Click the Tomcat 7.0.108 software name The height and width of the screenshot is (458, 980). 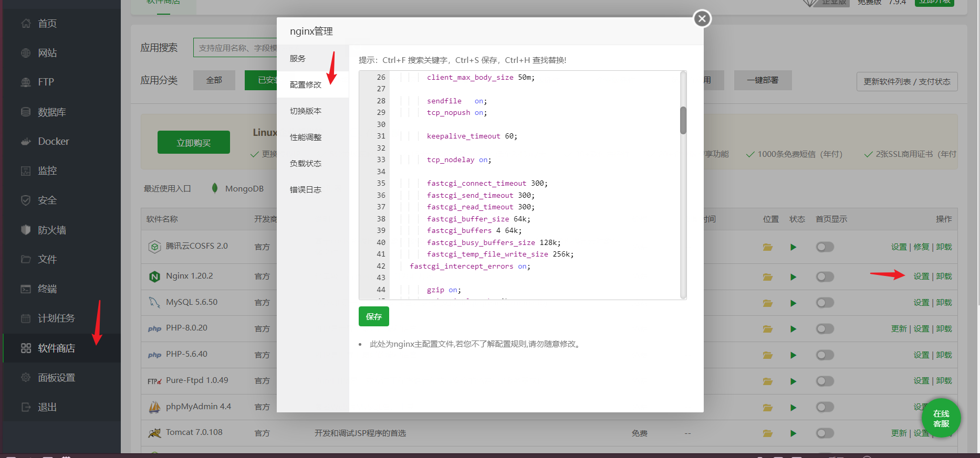[194, 432]
